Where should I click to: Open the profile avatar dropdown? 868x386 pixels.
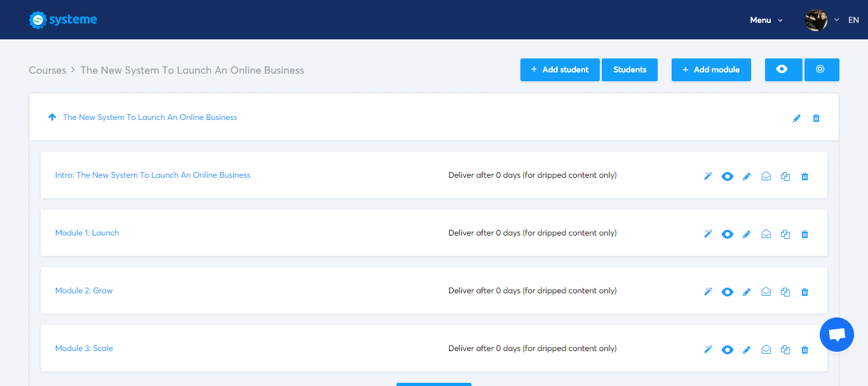[817, 20]
